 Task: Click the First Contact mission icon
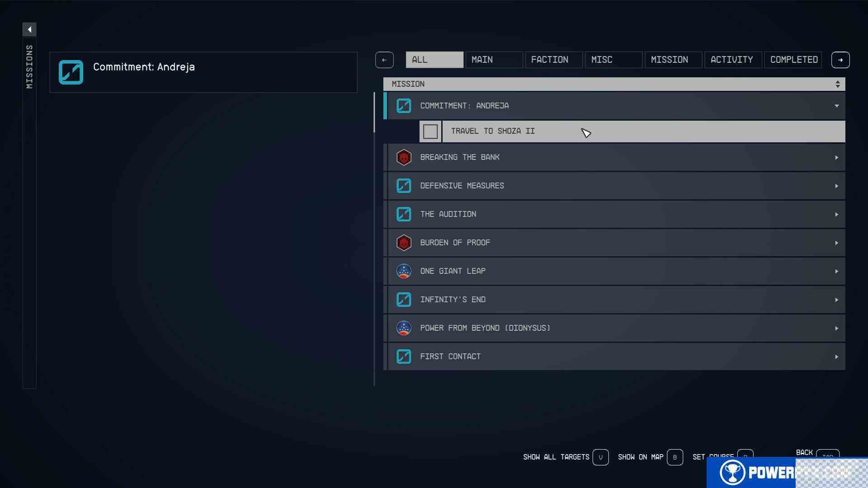(x=404, y=356)
